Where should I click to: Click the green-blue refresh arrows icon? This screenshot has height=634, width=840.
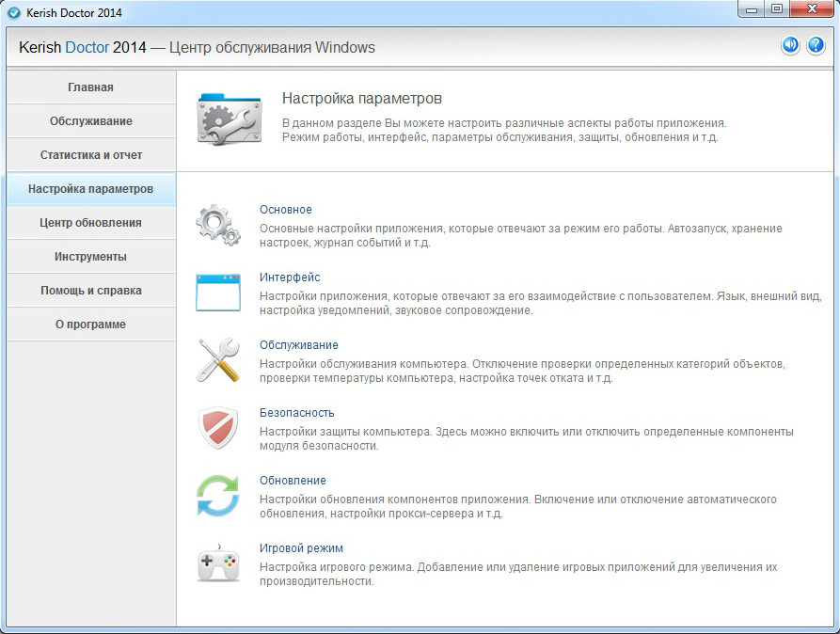click(x=218, y=496)
